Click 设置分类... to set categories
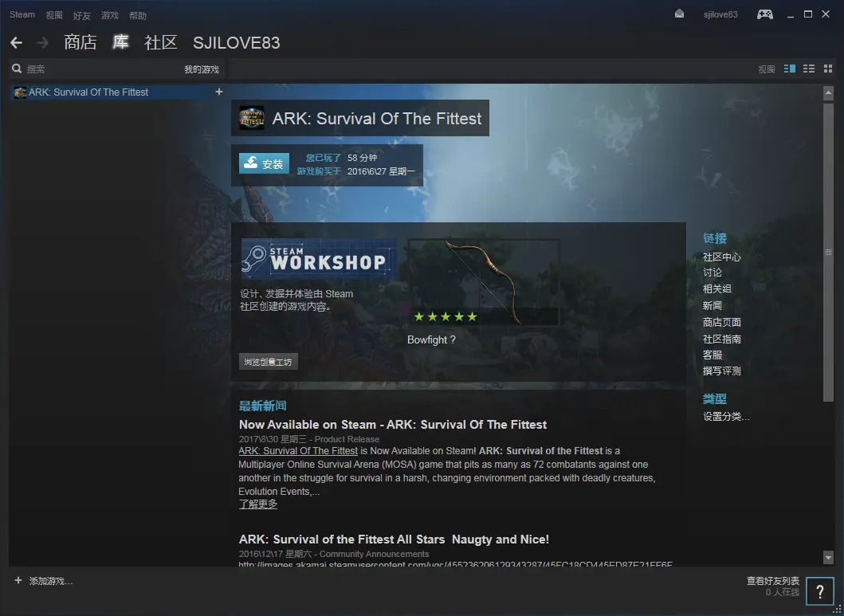The image size is (844, 616). pos(726,417)
